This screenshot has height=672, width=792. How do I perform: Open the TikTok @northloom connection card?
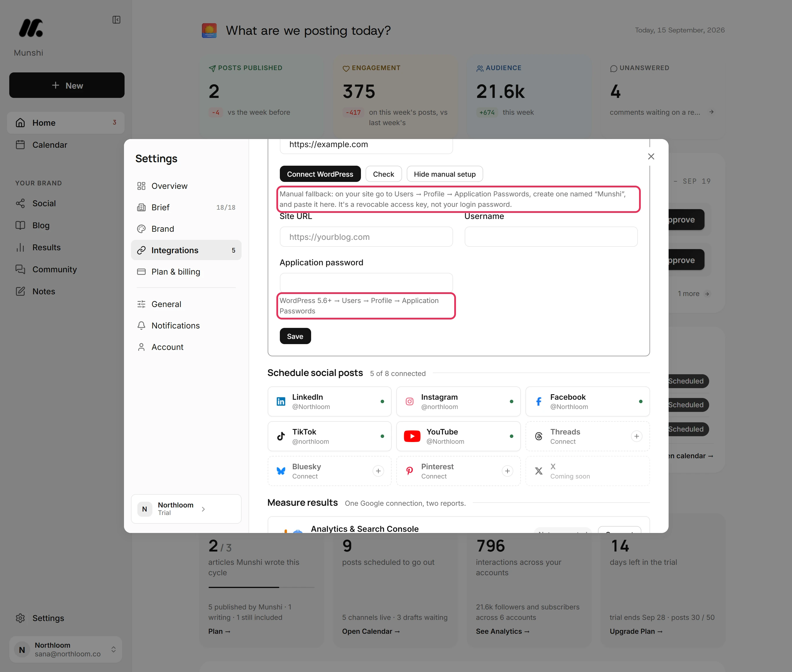[329, 436]
